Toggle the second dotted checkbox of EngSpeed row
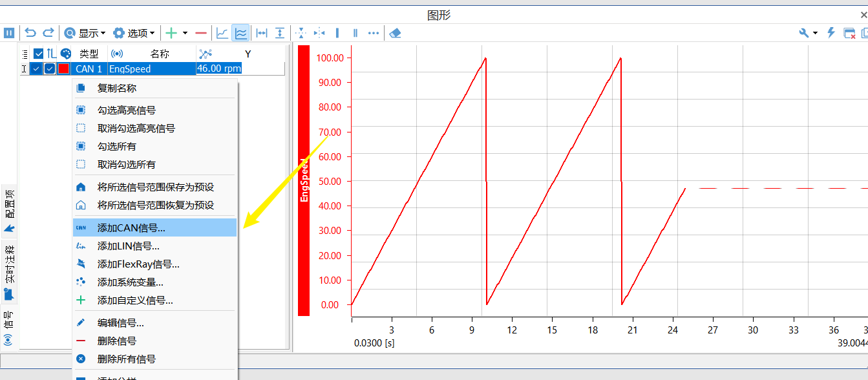868x380 pixels. pyautogui.click(x=50, y=69)
